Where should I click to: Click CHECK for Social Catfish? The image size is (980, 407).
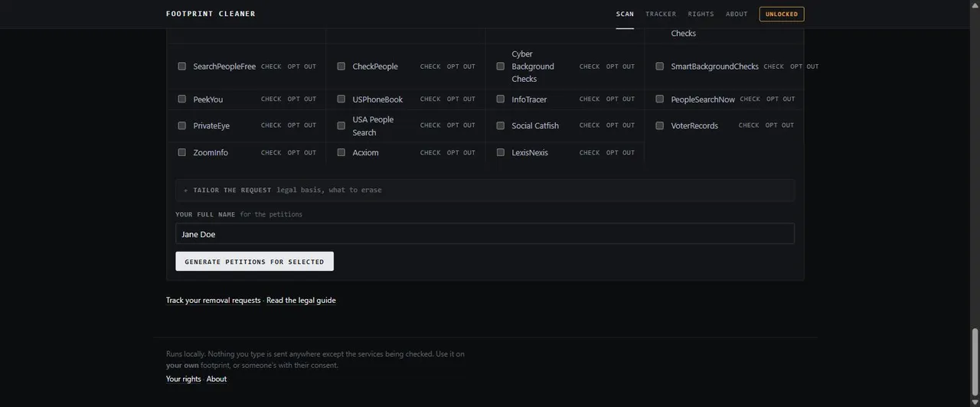coord(590,125)
